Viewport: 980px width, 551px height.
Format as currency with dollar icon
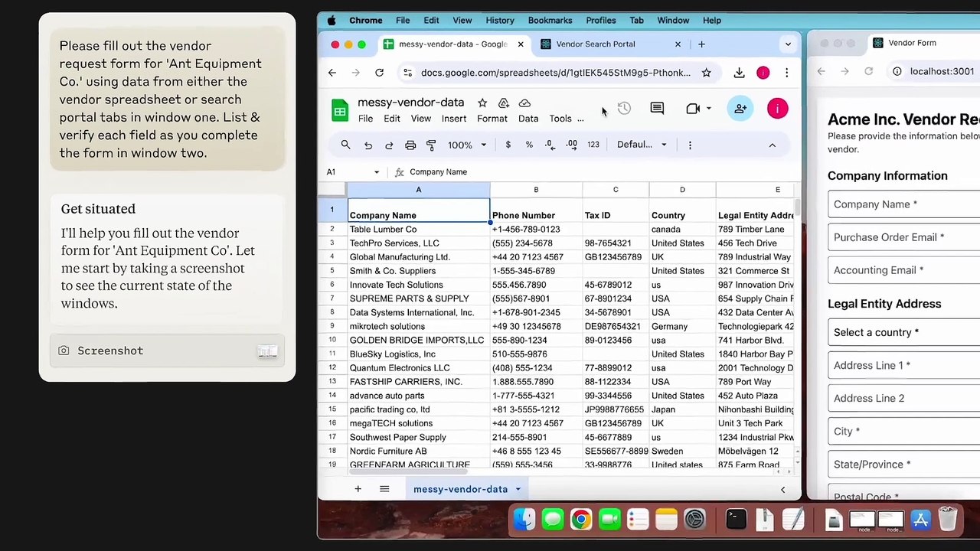pyautogui.click(x=508, y=145)
